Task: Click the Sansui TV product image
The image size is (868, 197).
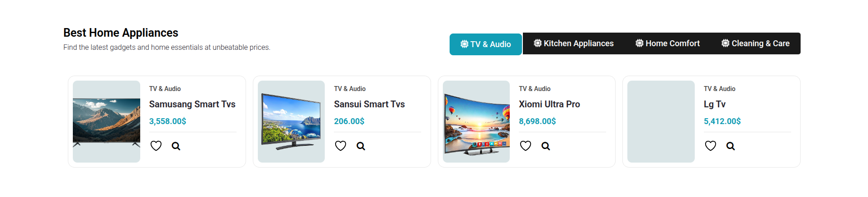Action: [x=291, y=121]
